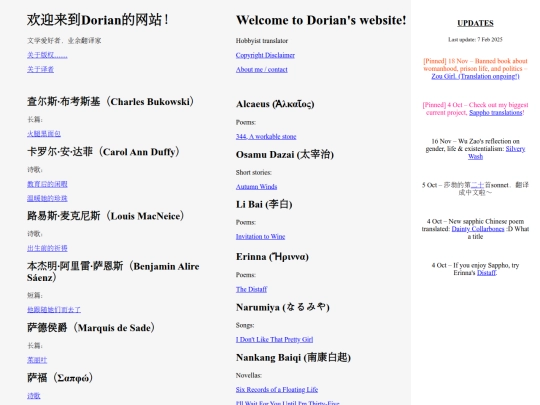The height and width of the screenshot is (405, 540).
Task: Click the 'Osamu Dazai (太宰治)' heading
Action: [285, 154]
